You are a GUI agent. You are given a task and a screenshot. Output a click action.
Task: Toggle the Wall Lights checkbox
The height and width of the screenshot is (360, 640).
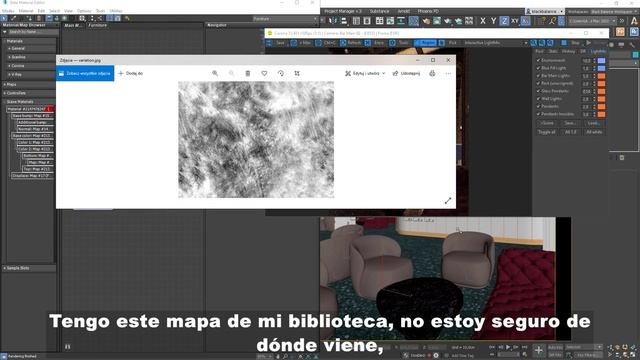[x=538, y=99]
